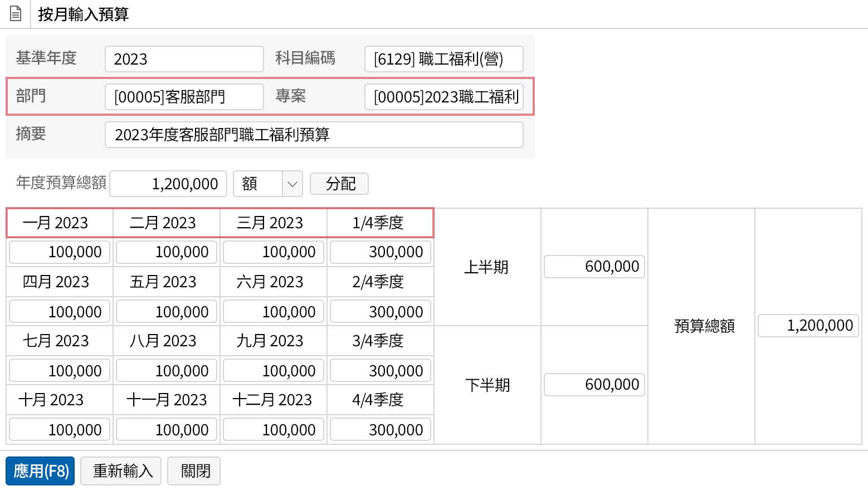Click the 科目編碼 field with 職工福利(營)
Screen dimensions: 868x491
point(443,58)
